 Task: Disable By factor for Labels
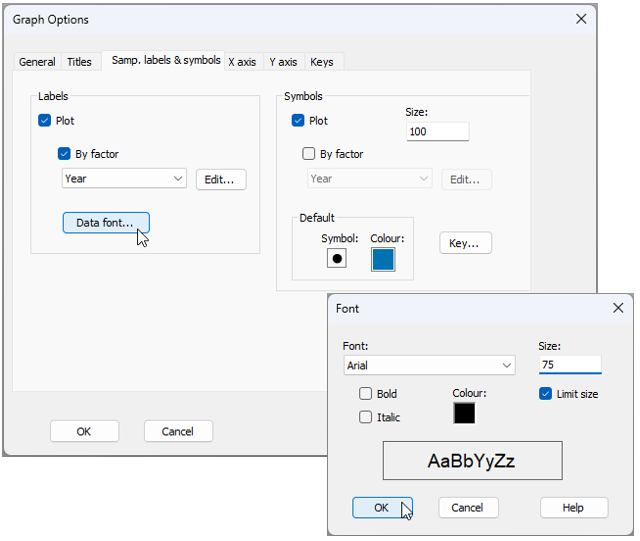pos(65,154)
